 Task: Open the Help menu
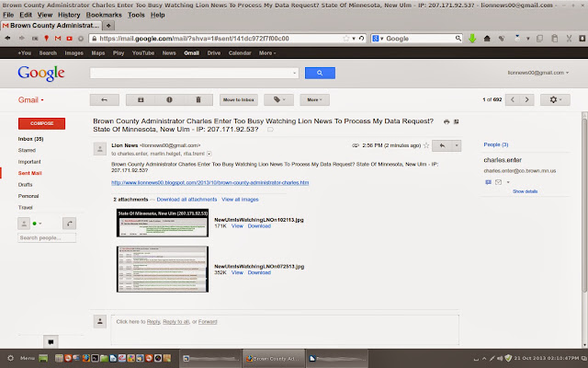(157, 15)
